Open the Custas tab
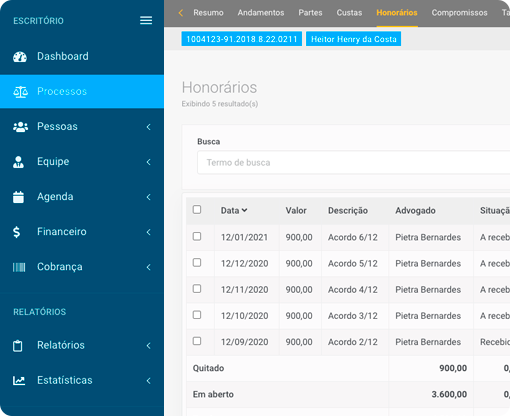The height and width of the screenshot is (416, 510). click(x=349, y=13)
